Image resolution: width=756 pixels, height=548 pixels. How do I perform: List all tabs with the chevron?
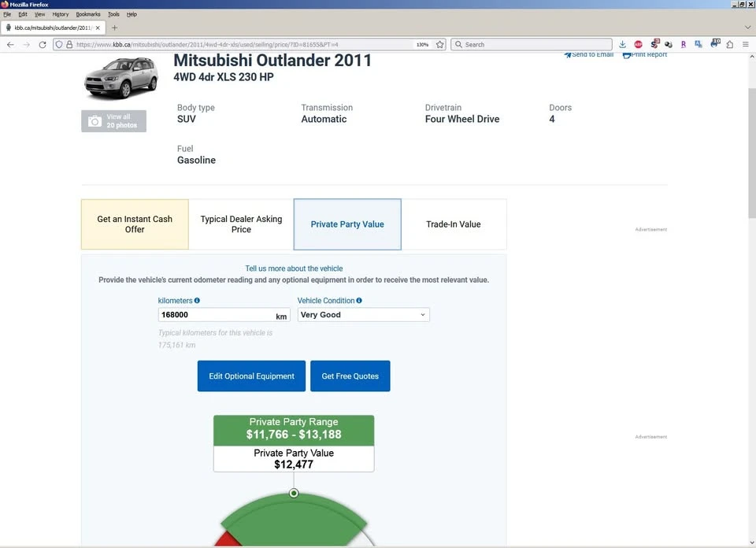pos(747,28)
